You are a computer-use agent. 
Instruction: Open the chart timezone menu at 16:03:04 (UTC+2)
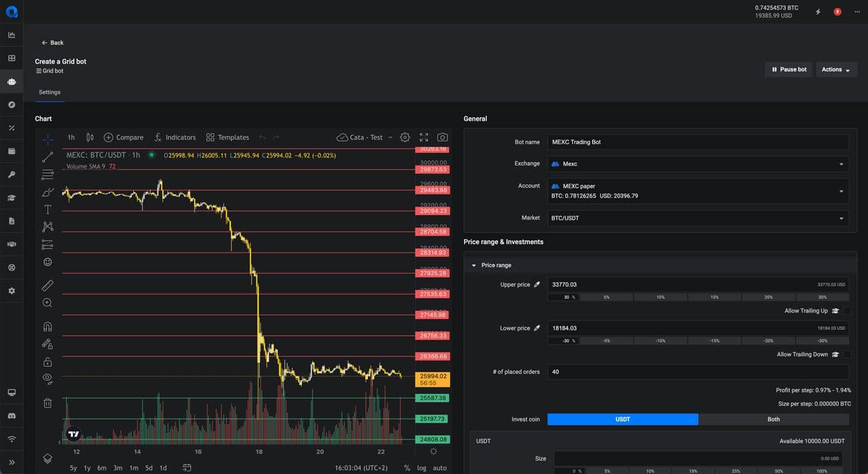point(361,468)
